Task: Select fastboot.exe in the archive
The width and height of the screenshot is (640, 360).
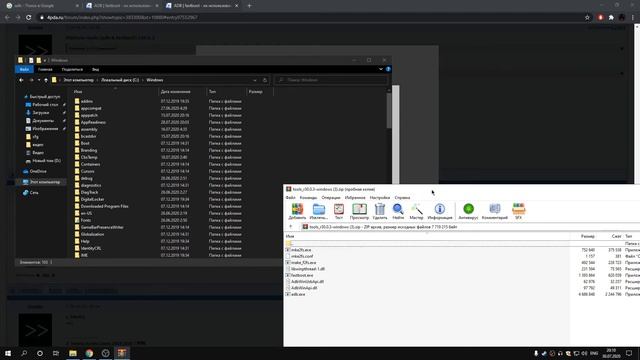Action: pyautogui.click(x=302, y=276)
